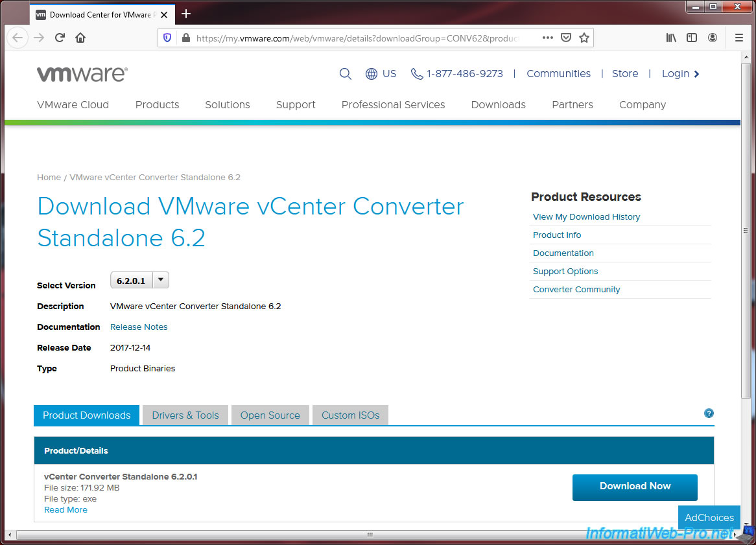Image resolution: width=756 pixels, height=545 pixels.
Task: Reload the current page
Action: (x=60, y=38)
